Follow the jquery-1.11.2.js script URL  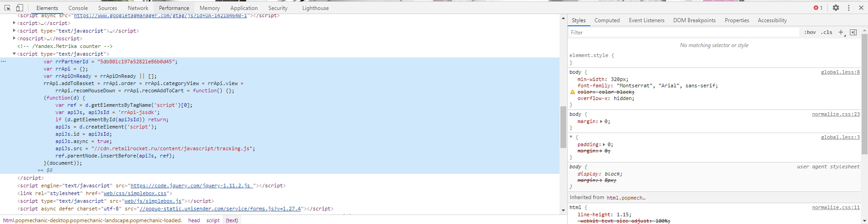point(190,186)
